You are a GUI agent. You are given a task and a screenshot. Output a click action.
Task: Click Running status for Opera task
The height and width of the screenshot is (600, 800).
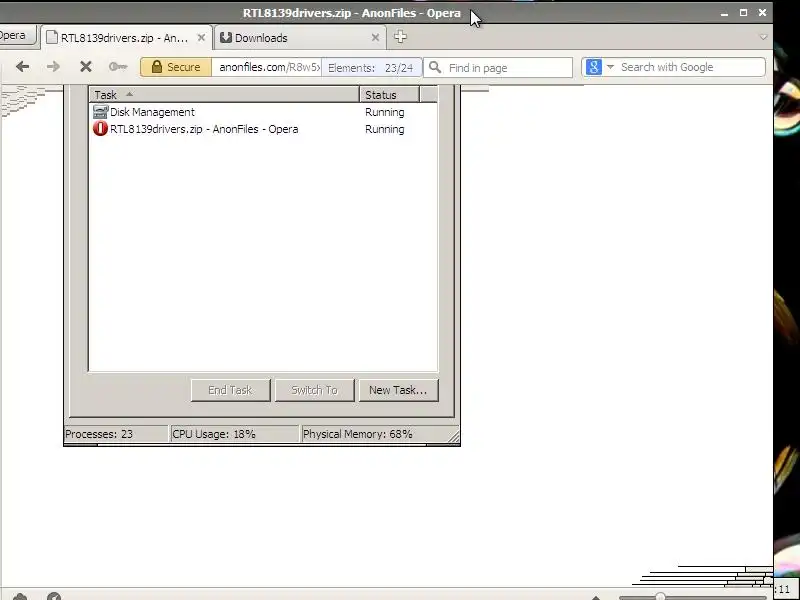(x=385, y=129)
